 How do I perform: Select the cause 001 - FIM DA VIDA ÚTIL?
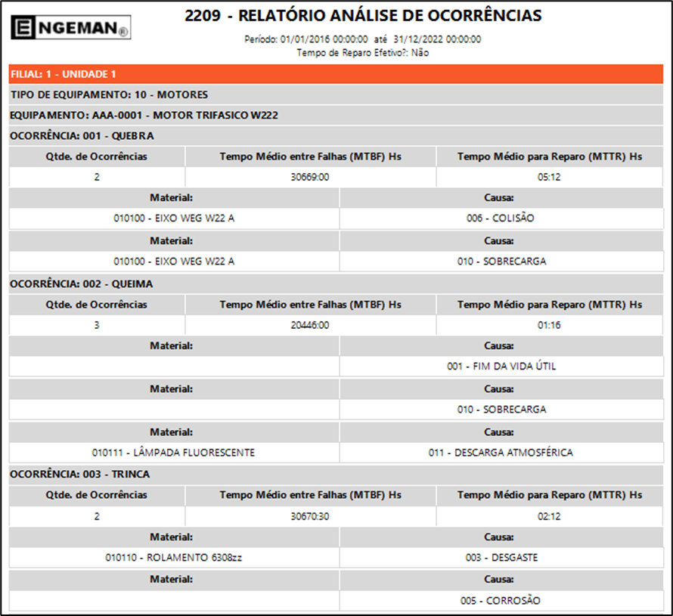pos(501,367)
